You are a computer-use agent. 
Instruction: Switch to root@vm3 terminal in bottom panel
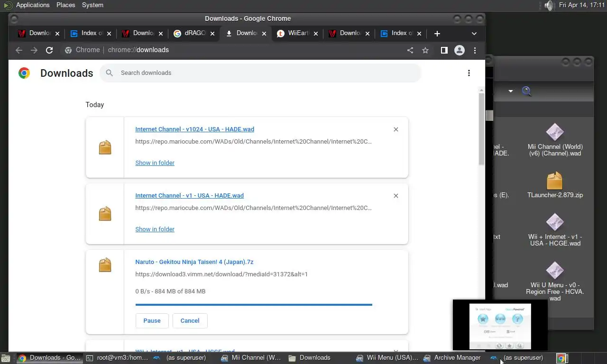[x=117, y=358]
